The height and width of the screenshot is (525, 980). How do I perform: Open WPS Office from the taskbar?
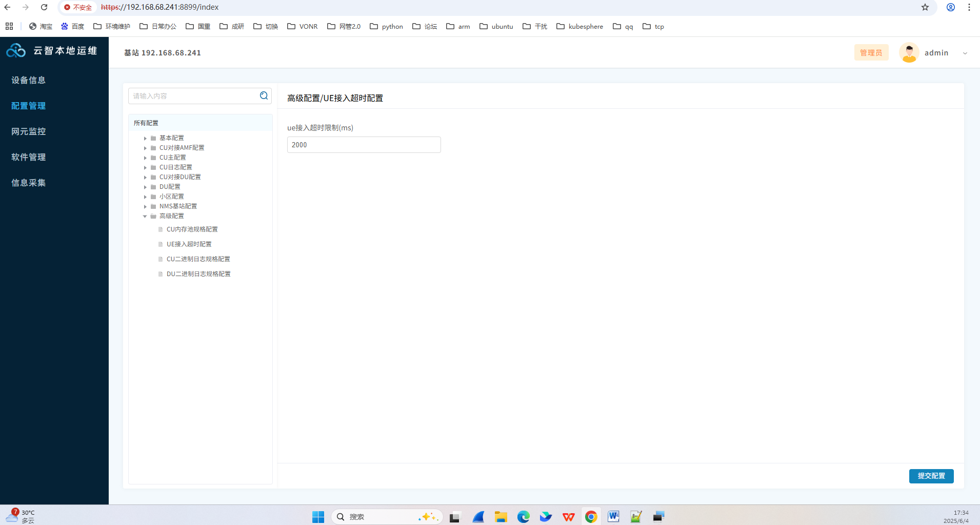point(568,517)
